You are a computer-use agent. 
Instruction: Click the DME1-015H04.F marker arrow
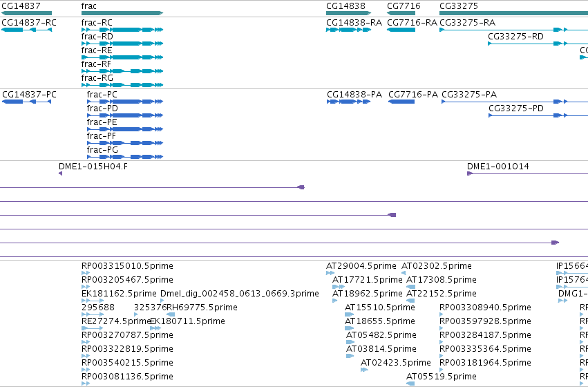click(x=60, y=173)
